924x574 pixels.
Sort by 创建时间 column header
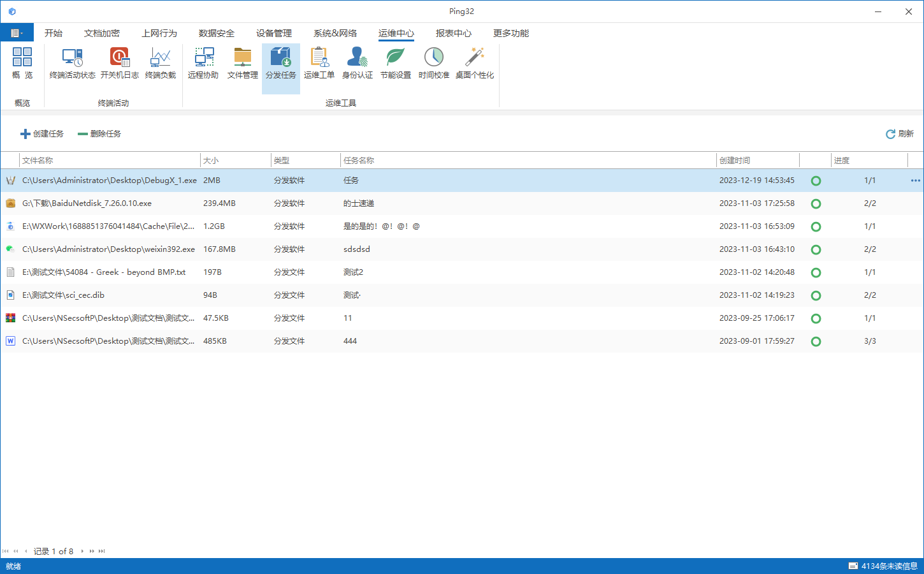pos(758,161)
